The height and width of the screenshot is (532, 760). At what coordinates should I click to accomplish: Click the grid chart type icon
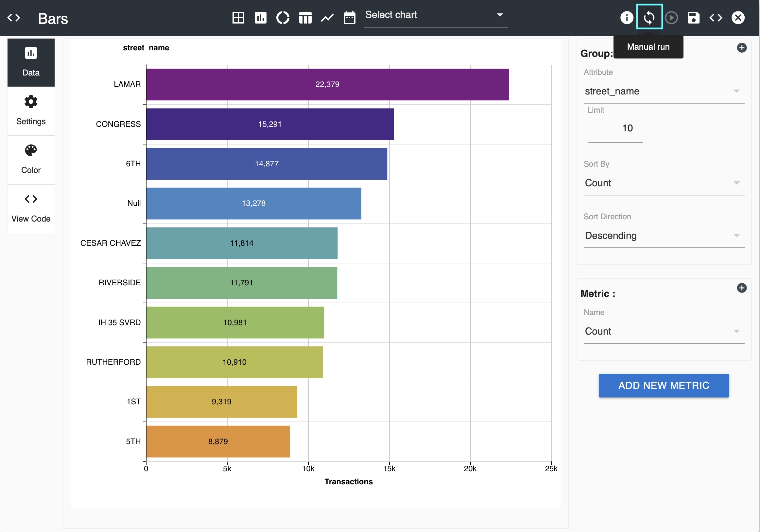(238, 18)
